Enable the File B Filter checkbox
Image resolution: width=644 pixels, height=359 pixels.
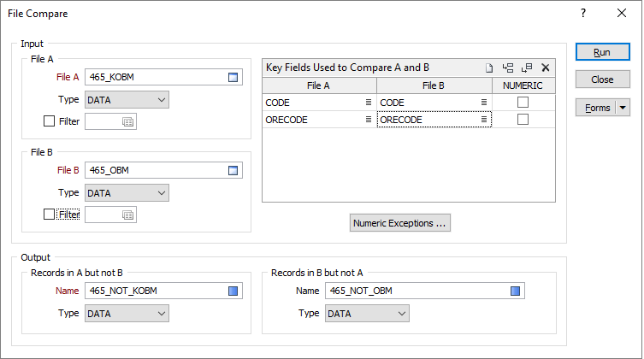(x=50, y=215)
